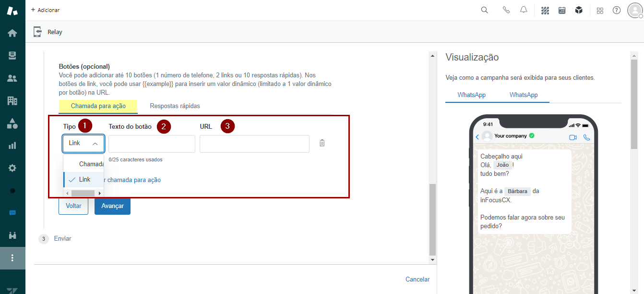Viewport: 644px width, 294px height.
Task: Choose the Chamada option in dropdown list
Action: [x=91, y=164]
